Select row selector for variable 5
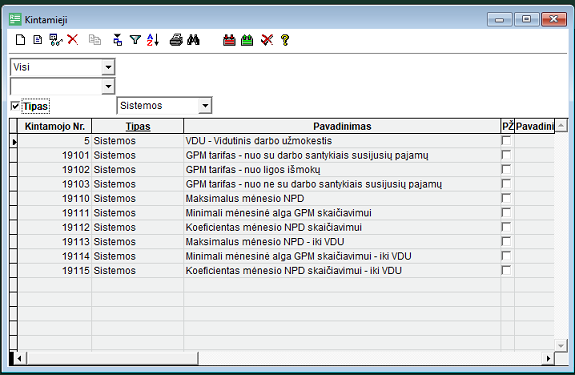Screen dimensions: 575x375 tap(14, 141)
